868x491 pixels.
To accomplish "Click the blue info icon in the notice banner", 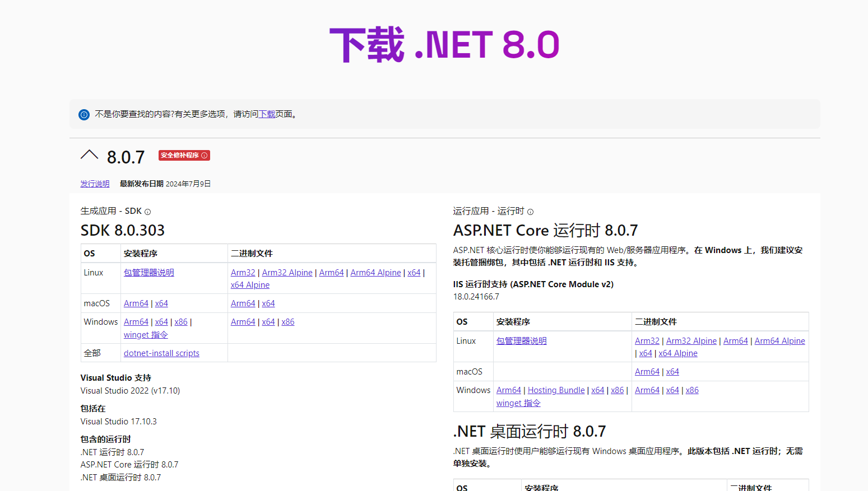I will pyautogui.click(x=83, y=114).
